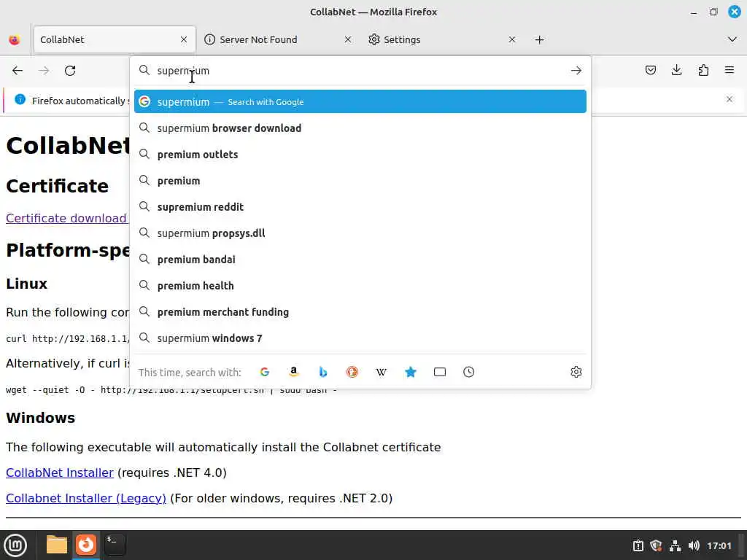Open Collabnet Installer (Legacy) link
The image size is (747, 560).
86,498
